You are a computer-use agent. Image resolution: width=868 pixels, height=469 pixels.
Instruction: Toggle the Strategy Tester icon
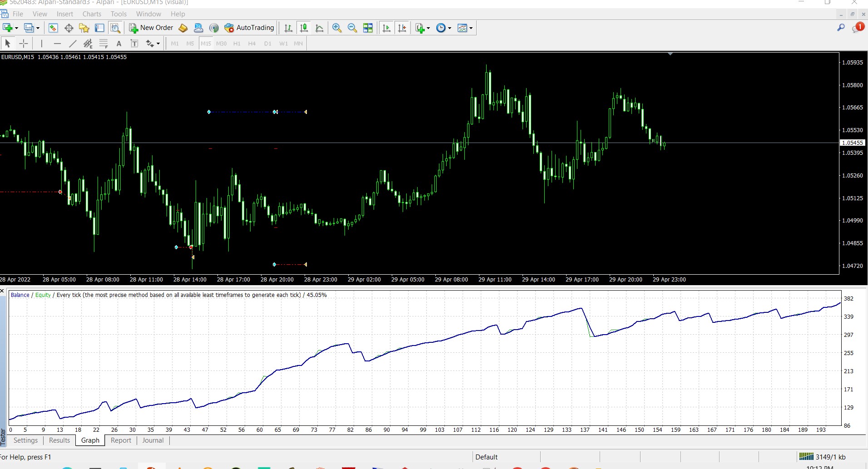[x=115, y=28]
